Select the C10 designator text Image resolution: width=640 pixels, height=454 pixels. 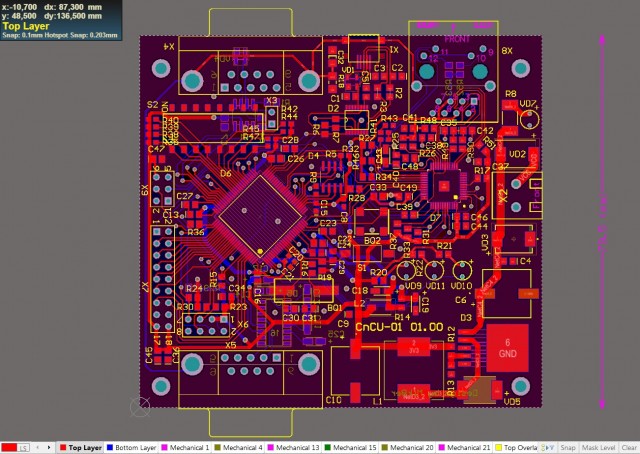click(333, 401)
